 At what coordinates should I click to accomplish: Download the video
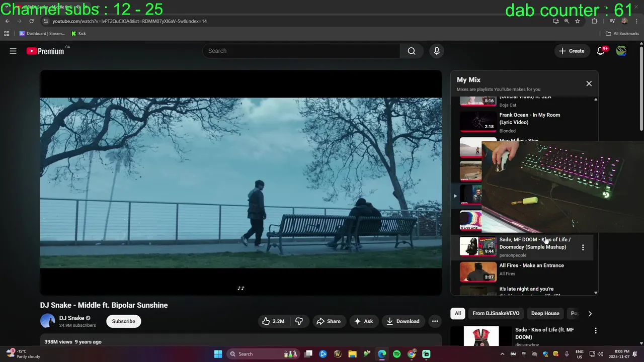(403, 321)
